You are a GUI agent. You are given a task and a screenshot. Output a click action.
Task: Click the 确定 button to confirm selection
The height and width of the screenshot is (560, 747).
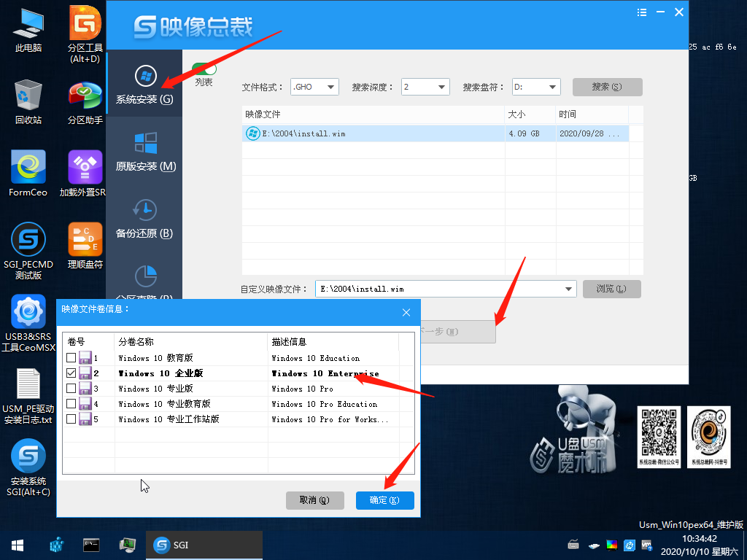point(384,500)
